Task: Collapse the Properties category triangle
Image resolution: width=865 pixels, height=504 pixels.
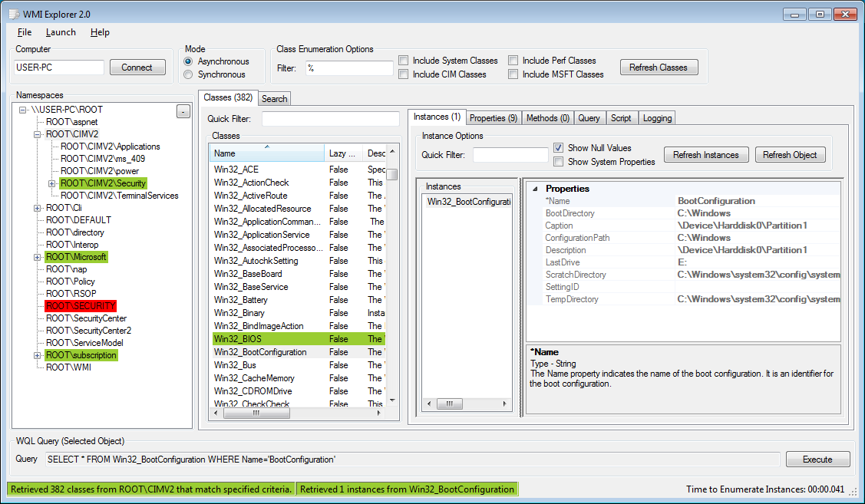Action: click(534, 189)
